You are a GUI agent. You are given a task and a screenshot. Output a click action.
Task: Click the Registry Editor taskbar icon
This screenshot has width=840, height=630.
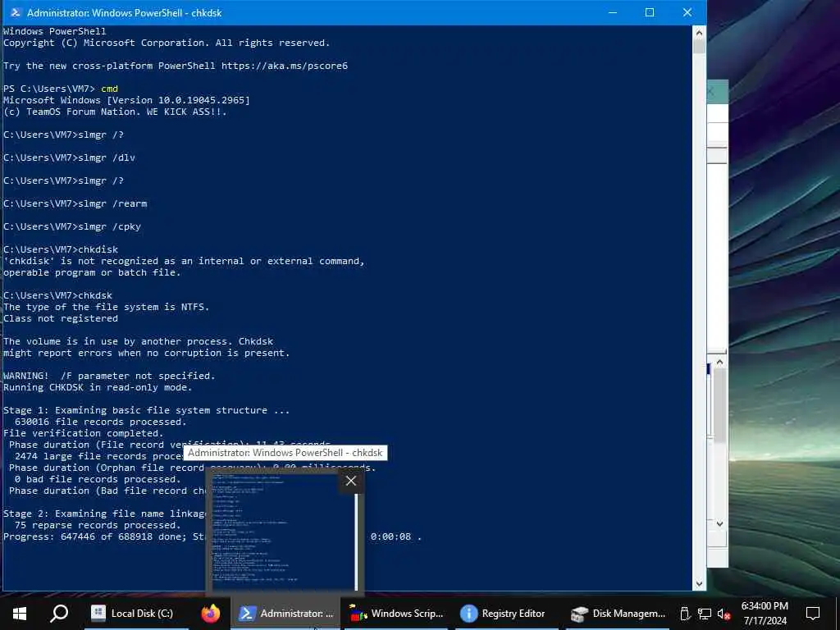468,614
